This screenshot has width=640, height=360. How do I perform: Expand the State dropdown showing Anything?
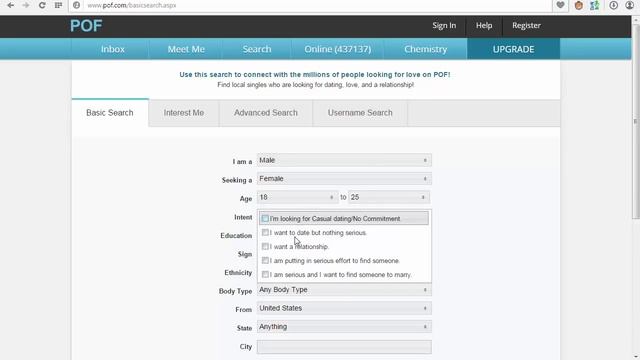[344, 327]
